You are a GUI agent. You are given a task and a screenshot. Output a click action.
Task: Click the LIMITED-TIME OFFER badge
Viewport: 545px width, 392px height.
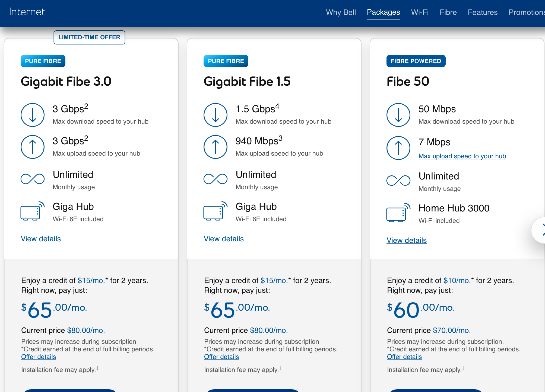(x=89, y=37)
